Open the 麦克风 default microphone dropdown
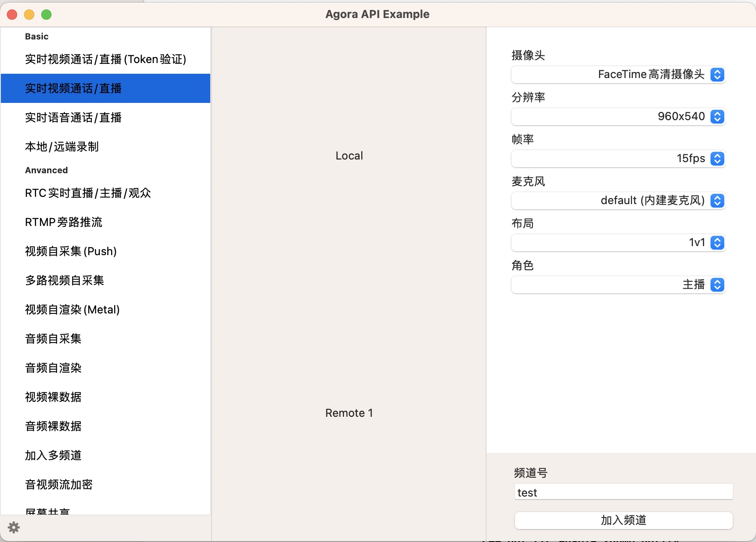Image resolution: width=756 pixels, height=542 pixels. 618,201
